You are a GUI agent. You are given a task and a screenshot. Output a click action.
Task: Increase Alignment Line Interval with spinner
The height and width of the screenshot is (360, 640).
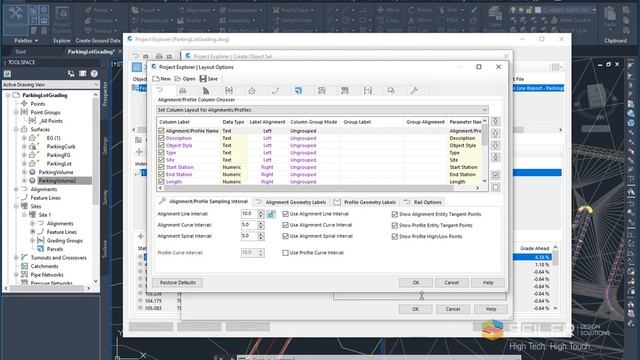pyautogui.click(x=261, y=212)
